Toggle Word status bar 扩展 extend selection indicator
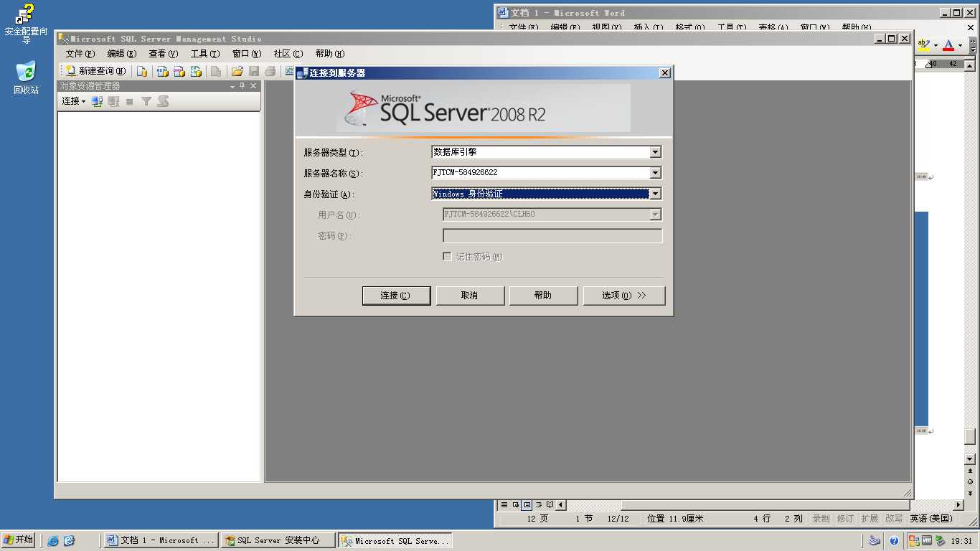This screenshot has width=980, height=551. tap(870, 519)
